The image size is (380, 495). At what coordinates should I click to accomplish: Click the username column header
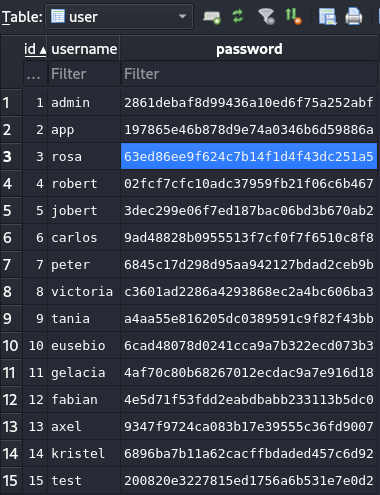[x=84, y=49]
